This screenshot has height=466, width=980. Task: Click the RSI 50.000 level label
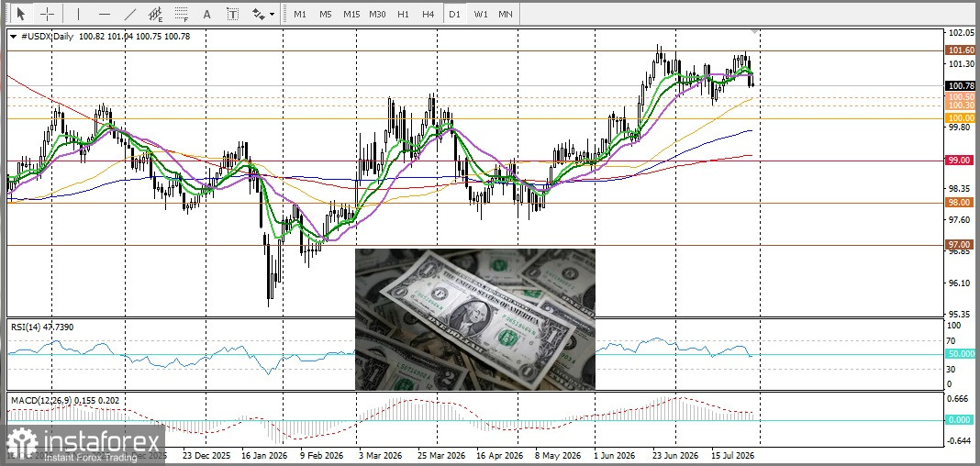[962, 354]
